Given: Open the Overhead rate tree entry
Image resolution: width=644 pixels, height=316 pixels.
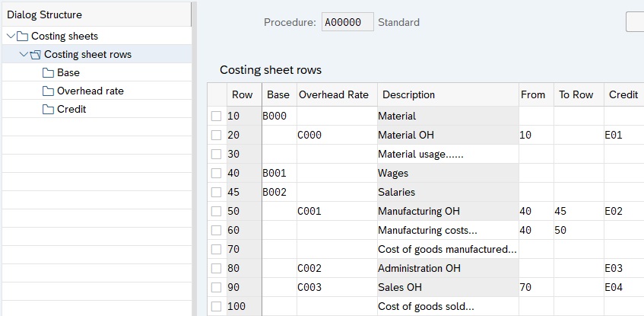Looking at the screenshot, I should (90, 91).
